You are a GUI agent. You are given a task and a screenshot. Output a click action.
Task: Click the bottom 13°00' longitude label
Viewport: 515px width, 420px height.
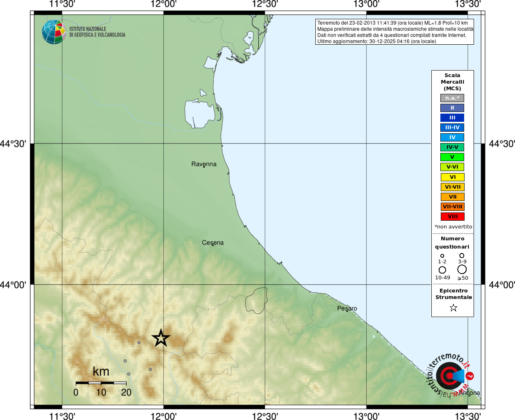tap(366, 416)
